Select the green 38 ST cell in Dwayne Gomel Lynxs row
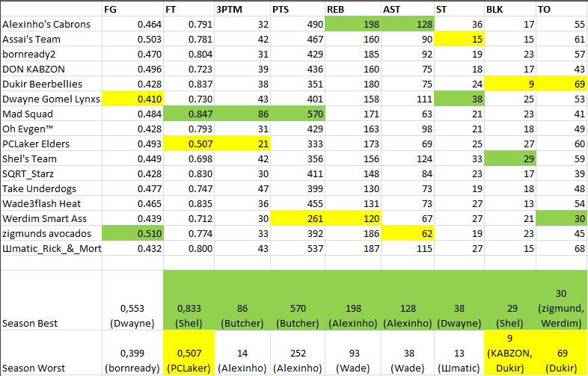This screenshot has height=376, width=588. 459,99
